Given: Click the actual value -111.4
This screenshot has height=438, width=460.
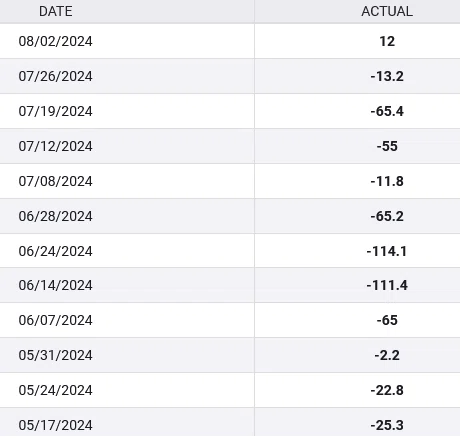Looking at the screenshot, I should click(387, 285).
